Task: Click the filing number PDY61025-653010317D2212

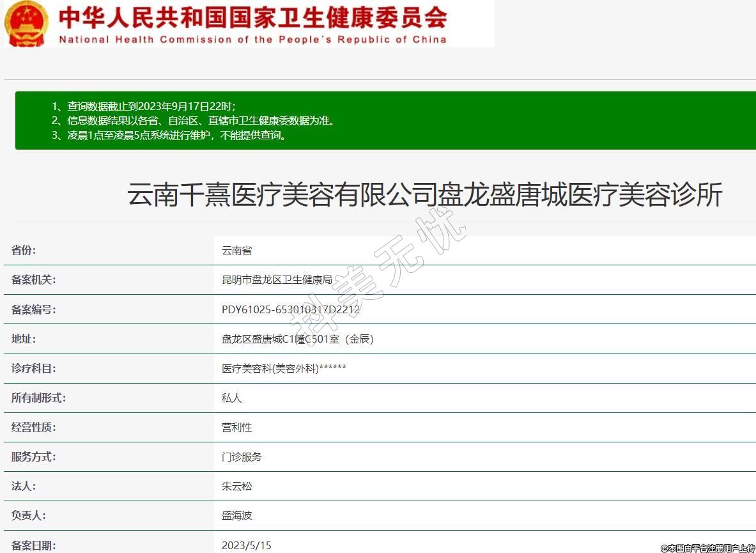Action: pos(290,309)
